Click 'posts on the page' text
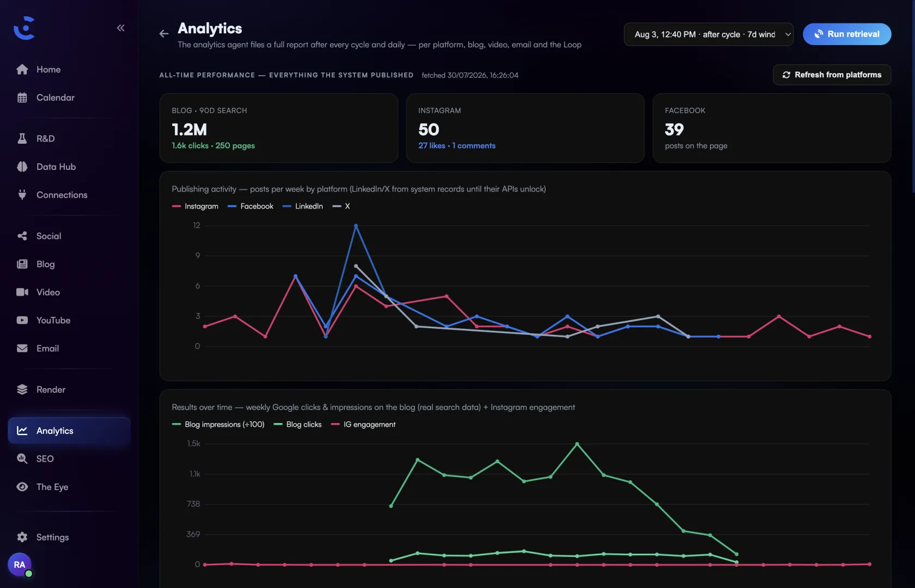915x588 pixels. [x=696, y=146]
